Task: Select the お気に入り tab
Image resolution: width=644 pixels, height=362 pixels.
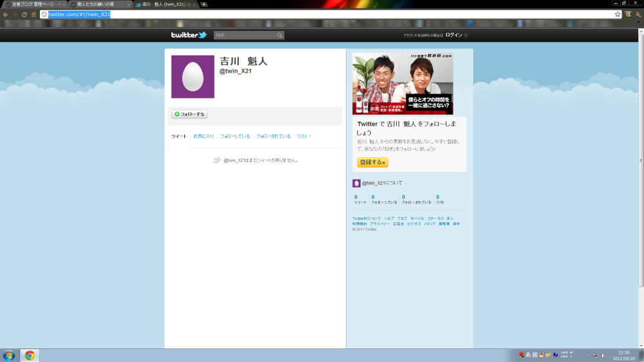Action: [204, 137]
